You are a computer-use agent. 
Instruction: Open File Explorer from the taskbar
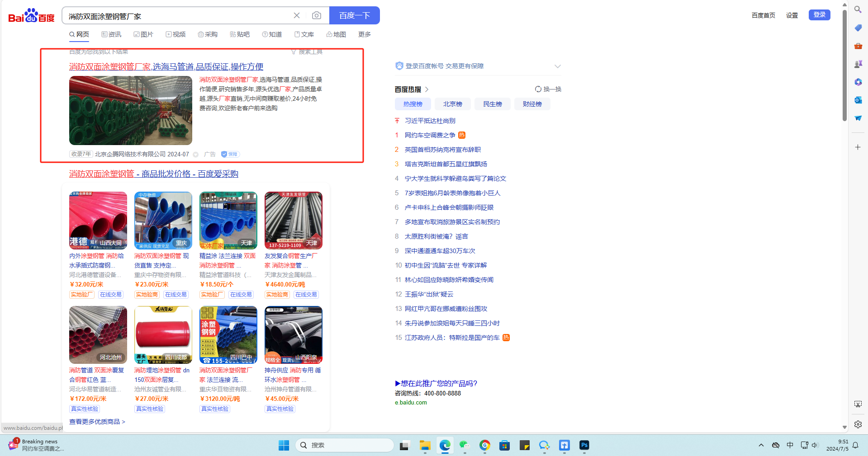click(x=425, y=445)
